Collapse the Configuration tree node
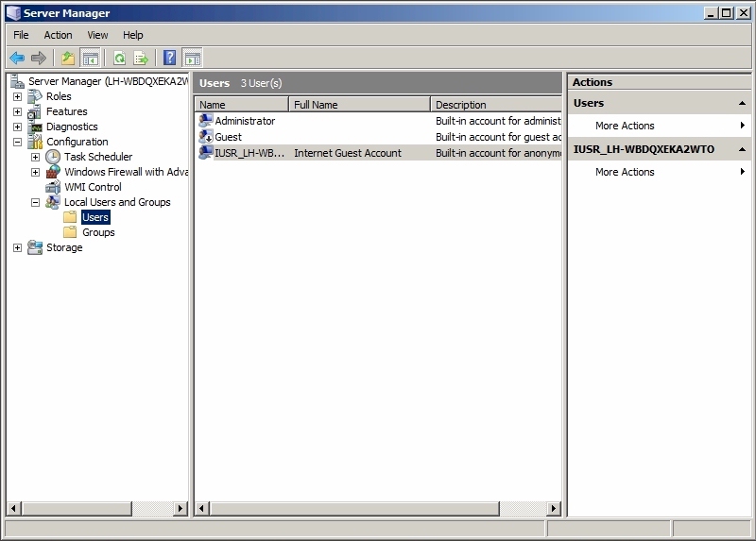Screen dimensions: 756x541 click(x=17, y=142)
